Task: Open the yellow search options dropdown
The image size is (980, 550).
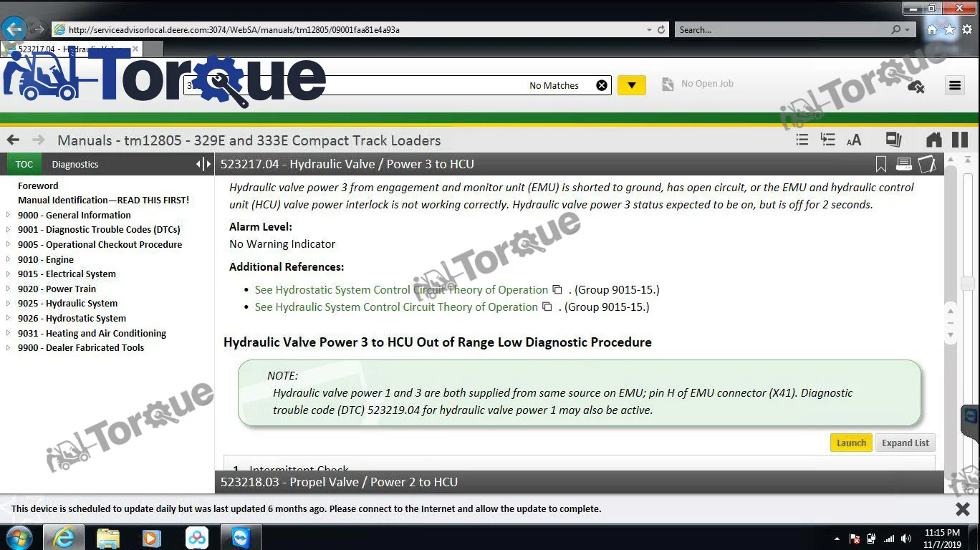Action: pyautogui.click(x=631, y=85)
